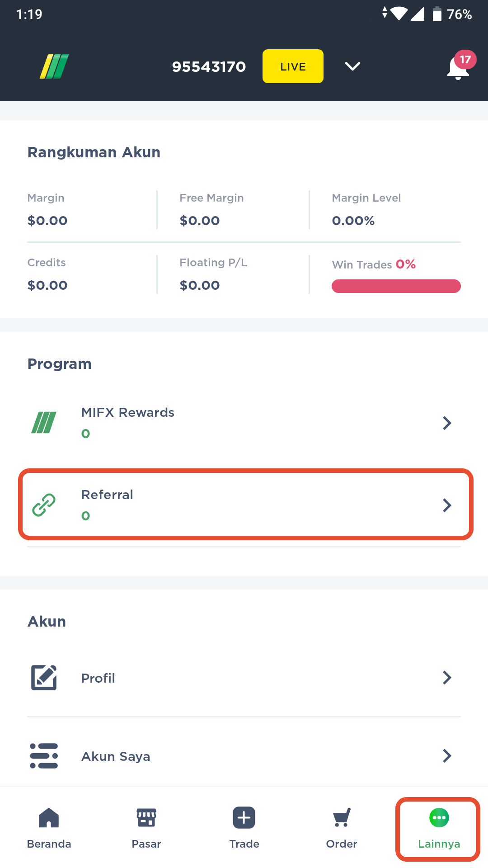Switch to the Lainnya tab
This screenshot has width=488, height=868.
point(439,827)
